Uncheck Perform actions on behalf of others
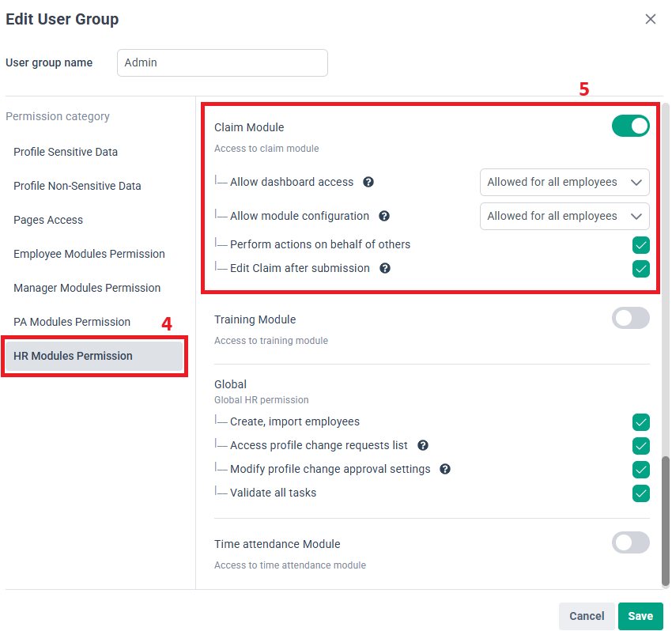Viewport: 672px width, 631px height. [640, 245]
